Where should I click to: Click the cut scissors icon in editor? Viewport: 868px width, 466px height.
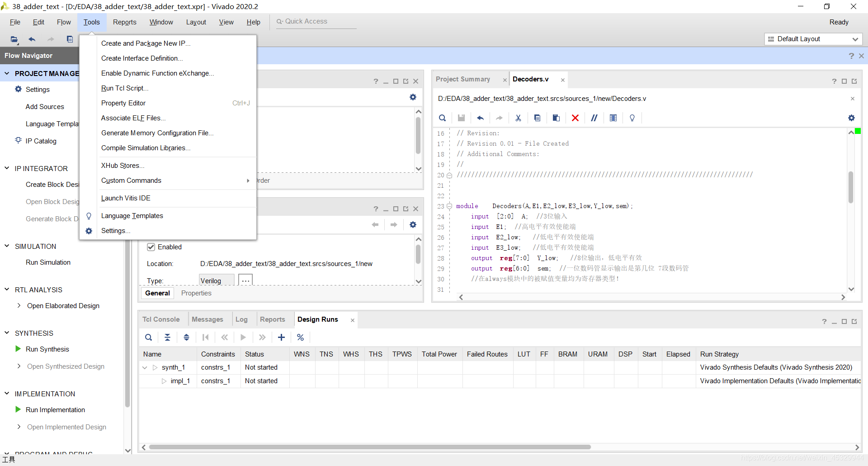(x=518, y=118)
